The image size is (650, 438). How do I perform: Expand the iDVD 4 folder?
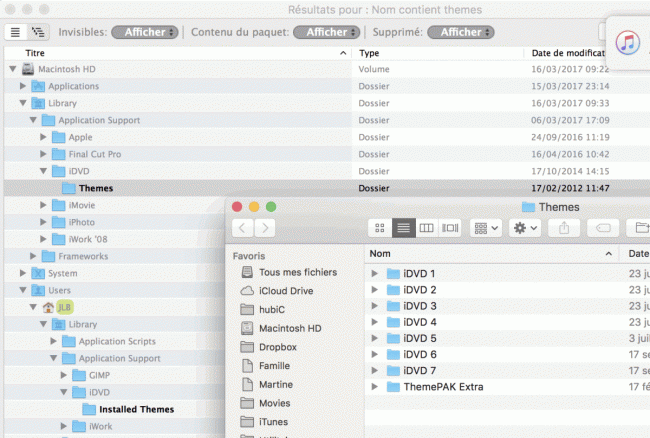coord(375,322)
